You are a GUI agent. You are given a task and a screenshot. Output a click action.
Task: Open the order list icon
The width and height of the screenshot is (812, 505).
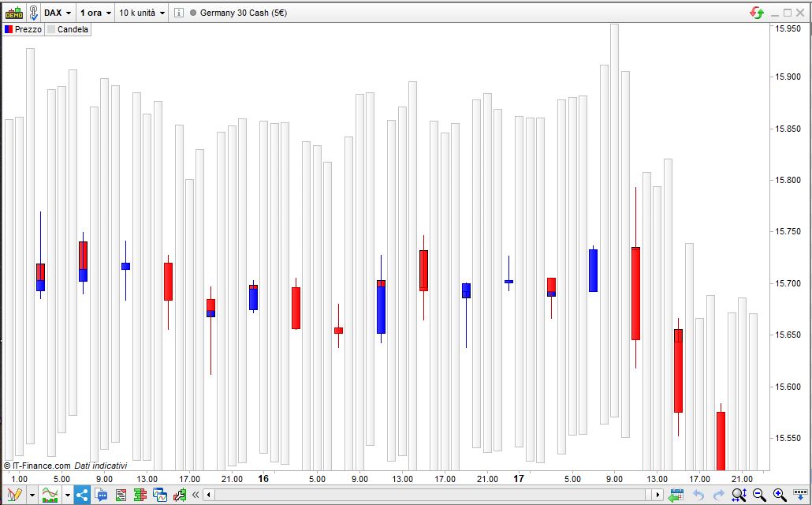point(121,495)
